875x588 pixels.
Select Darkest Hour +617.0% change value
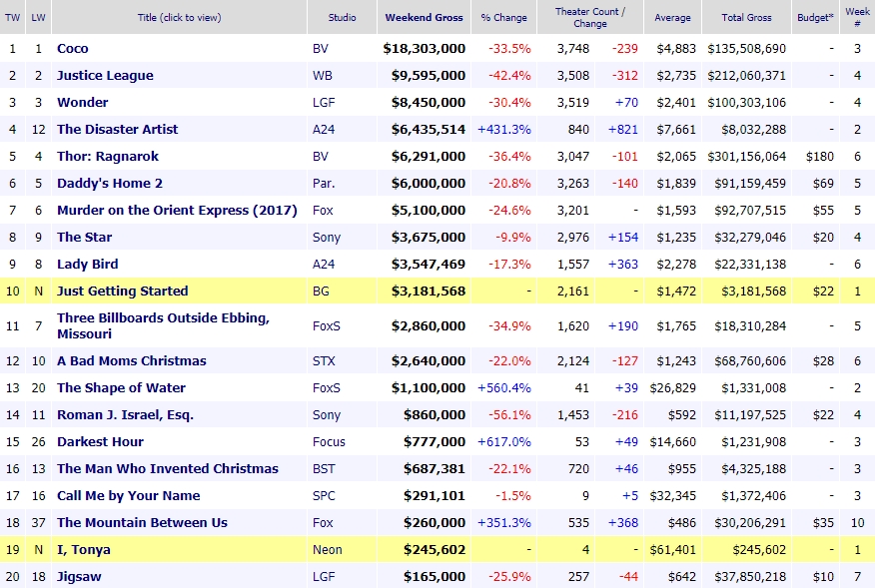pos(503,442)
